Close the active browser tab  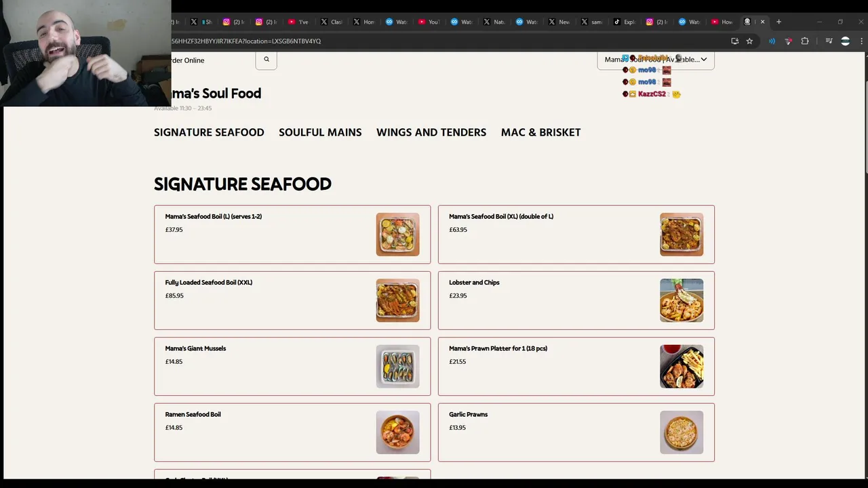point(762,22)
